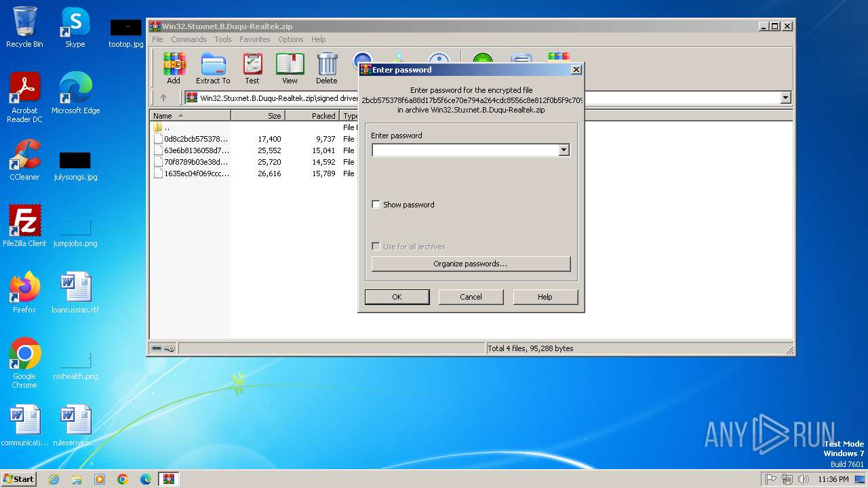The image size is (868, 488).
Task: Click the 11:36 PM taskbar clock
Action: pyautogui.click(x=833, y=479)
